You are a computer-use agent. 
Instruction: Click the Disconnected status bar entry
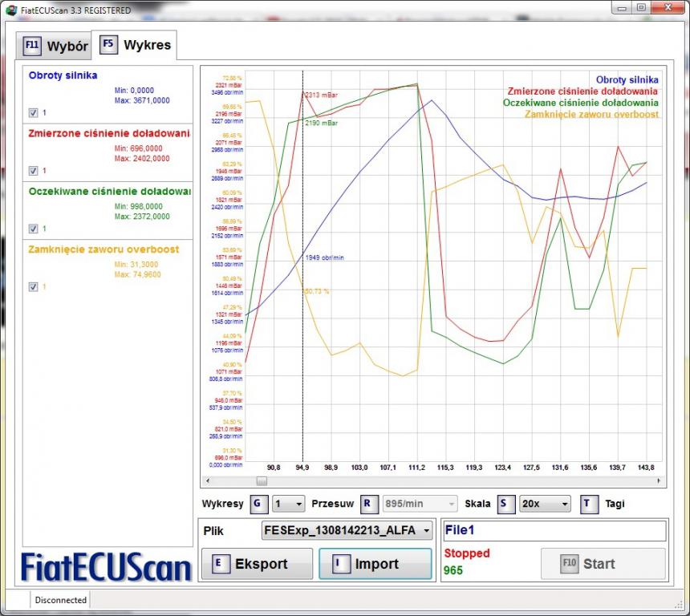61,600
